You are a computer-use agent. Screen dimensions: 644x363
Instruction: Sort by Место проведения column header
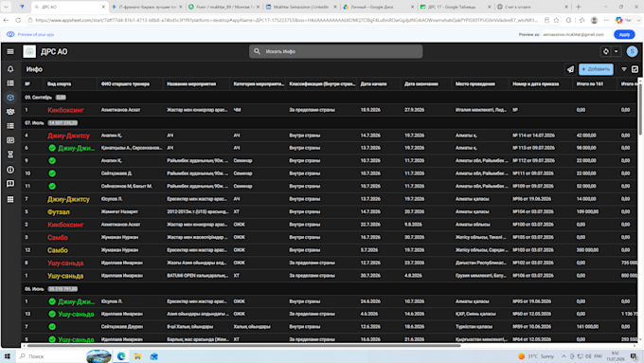pos(475,83)
